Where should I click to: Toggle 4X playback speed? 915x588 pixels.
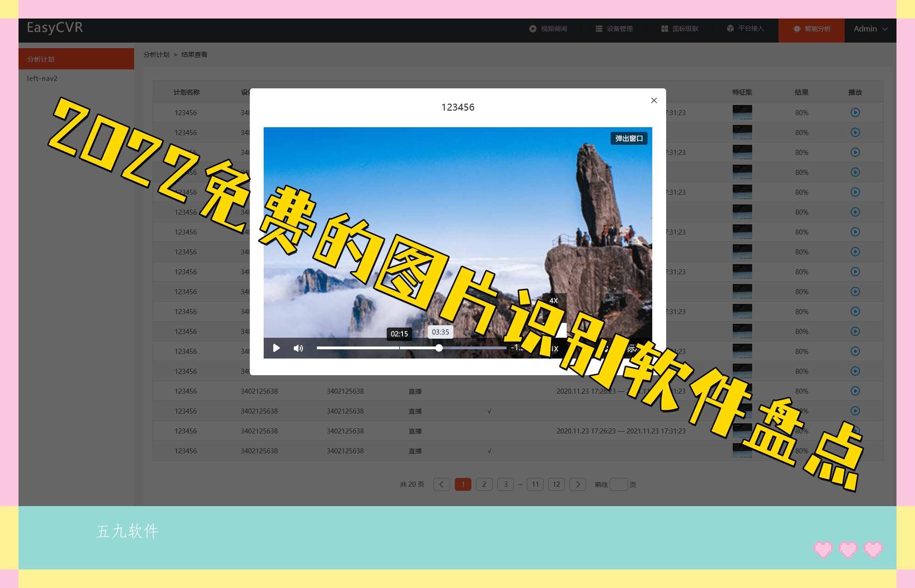[x=553, y=301]
